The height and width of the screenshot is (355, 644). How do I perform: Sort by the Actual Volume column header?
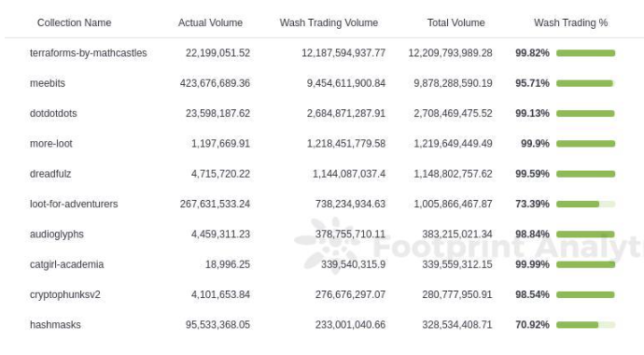[x=210, y=22]
